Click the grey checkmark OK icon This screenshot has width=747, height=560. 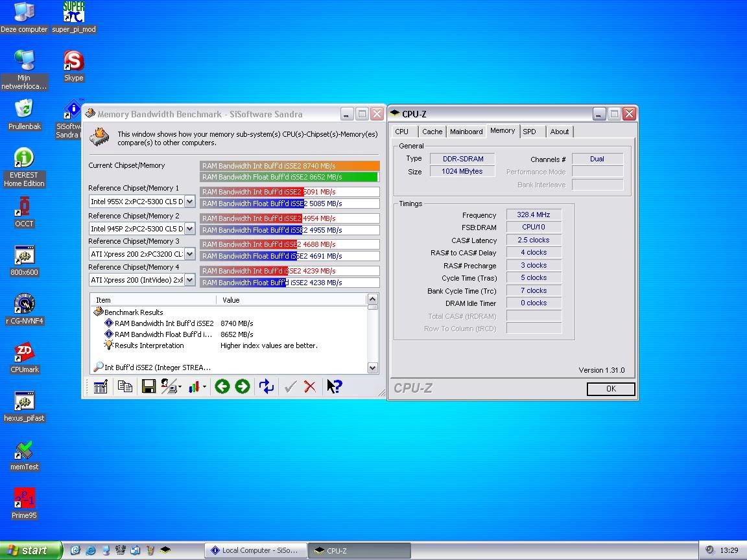tap(290, 387)
